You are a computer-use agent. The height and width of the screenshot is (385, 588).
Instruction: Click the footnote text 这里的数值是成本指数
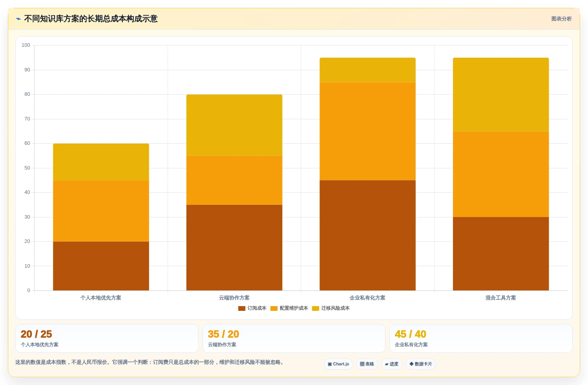click(x=41, y=362)
